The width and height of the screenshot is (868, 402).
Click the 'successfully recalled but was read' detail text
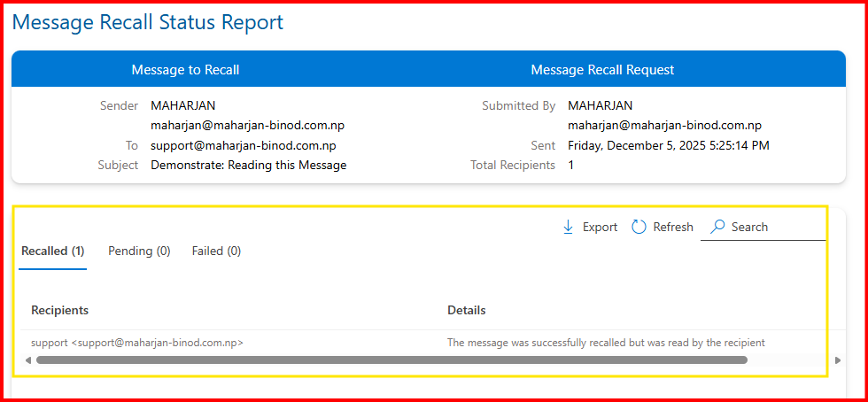[606, 343]
